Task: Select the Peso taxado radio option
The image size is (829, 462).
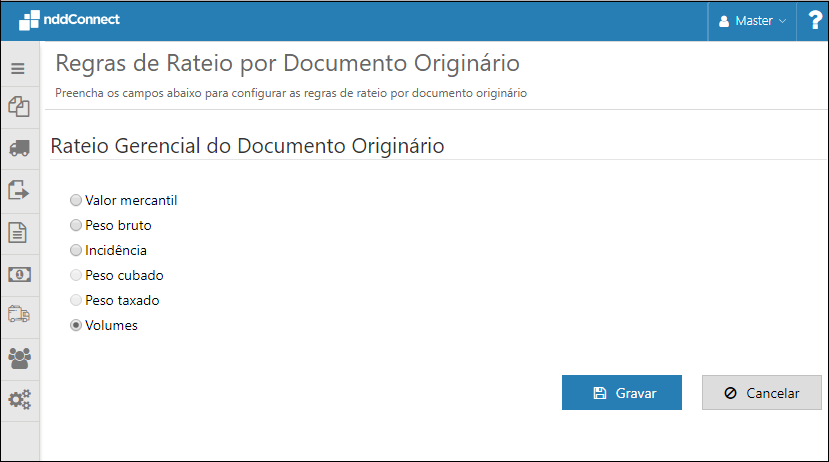Action: tap(76, 300)
